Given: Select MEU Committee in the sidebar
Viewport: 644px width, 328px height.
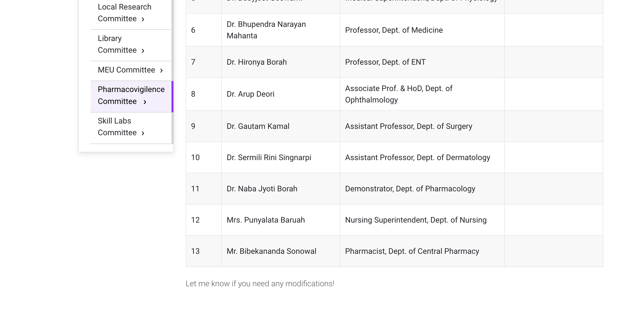Looking at the screenshot, I should (126, 70).
